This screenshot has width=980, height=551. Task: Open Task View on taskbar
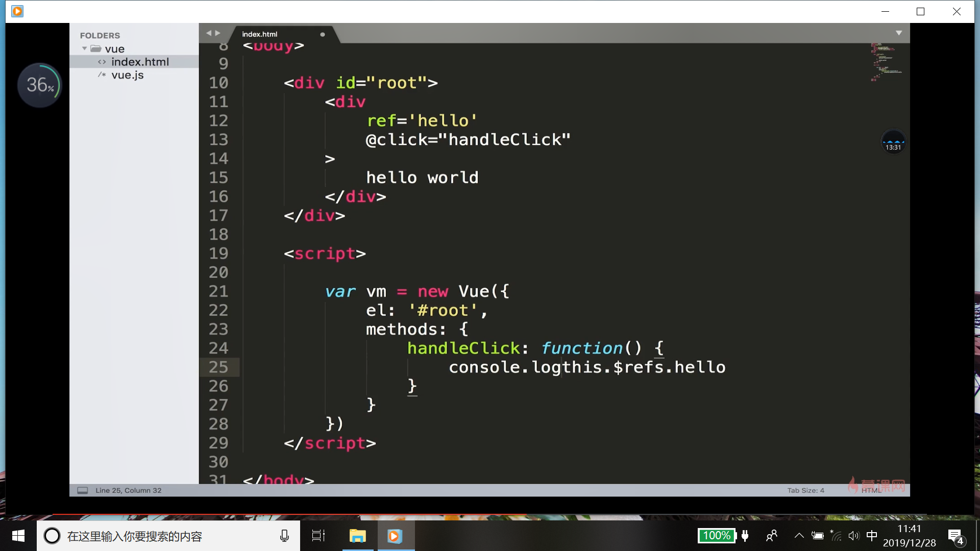pyautogui.click(x=318, y=536)
